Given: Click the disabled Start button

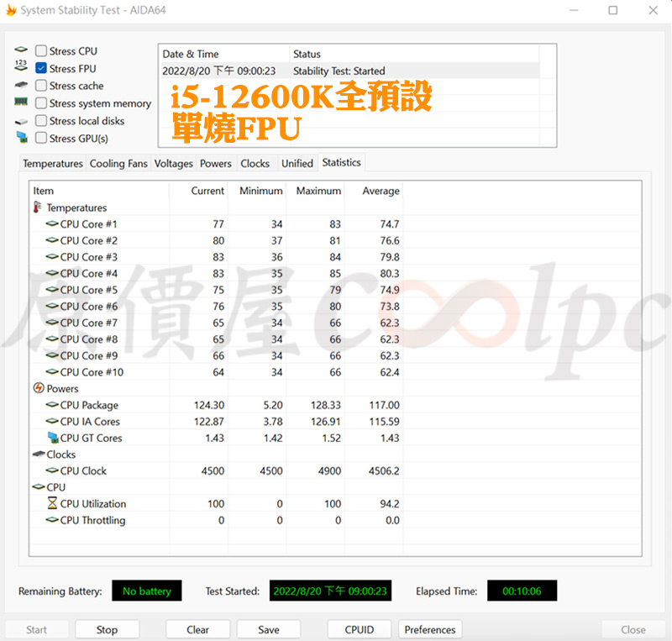Looking at the screenshot, I should 36,629.
